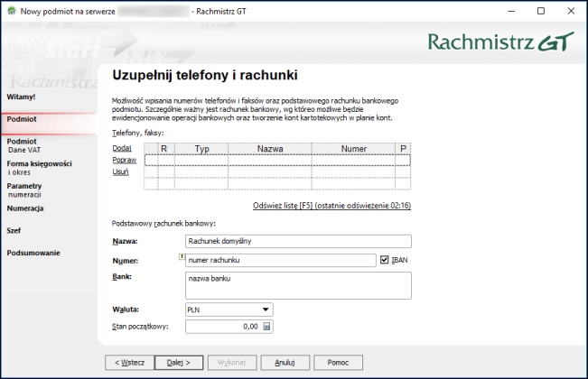Click the warning icon beside Numer field
588x379 pixels.
click(182, 257)
